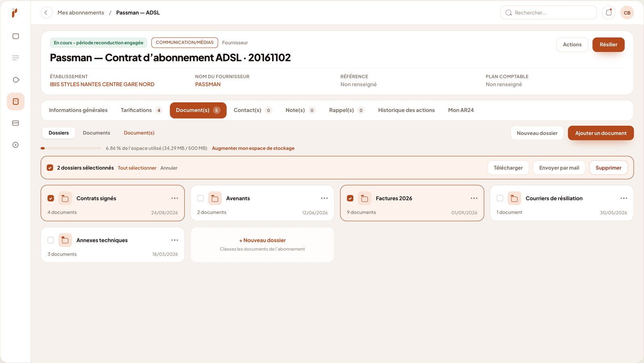Open the tag-shaped icon in sidebar
The height and width of the screenshot is (363, 644).
point(16,80)
